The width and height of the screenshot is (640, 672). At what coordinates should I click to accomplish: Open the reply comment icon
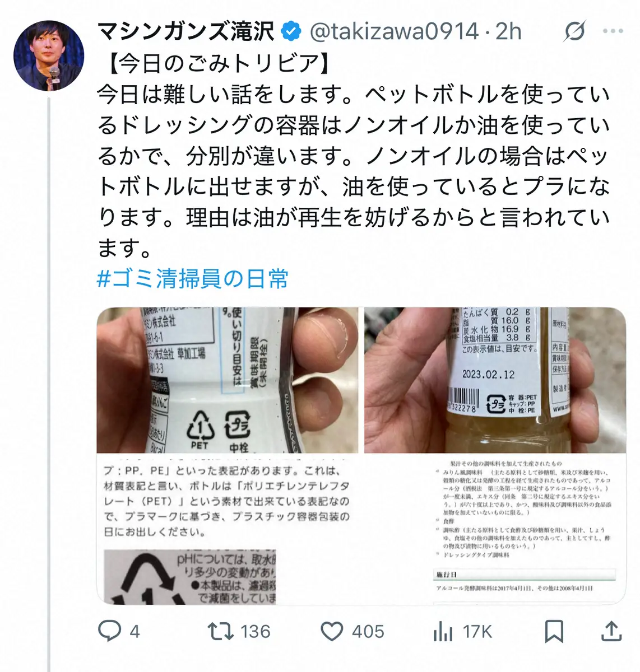pyautogui.click(x=109, y=631)
